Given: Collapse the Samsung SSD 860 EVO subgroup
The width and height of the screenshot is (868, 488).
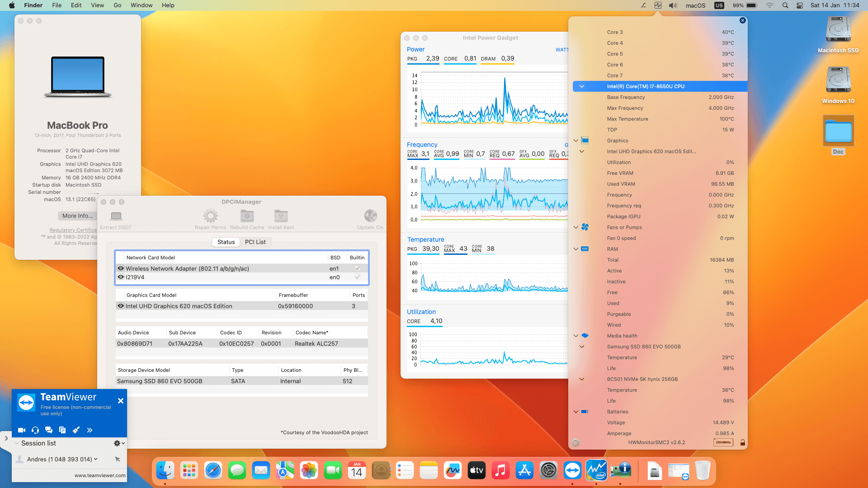Looking at the screenshot, I should coord(582,347).
